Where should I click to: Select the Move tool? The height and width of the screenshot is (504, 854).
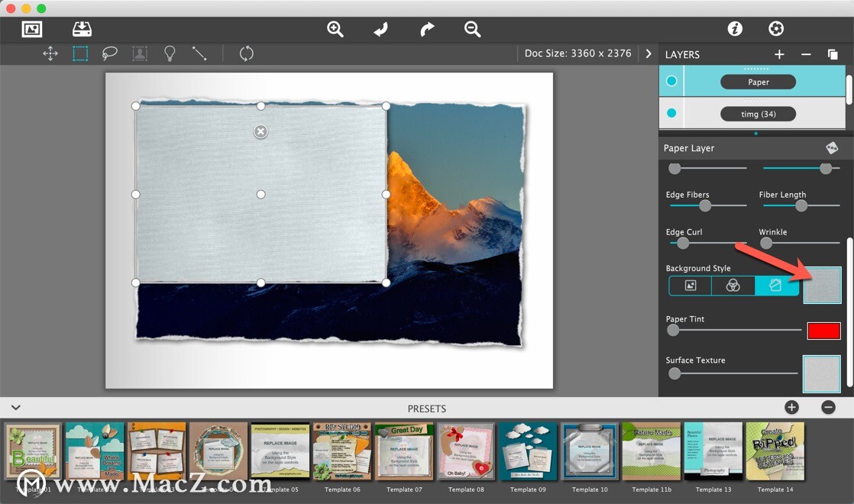(50, 53)
